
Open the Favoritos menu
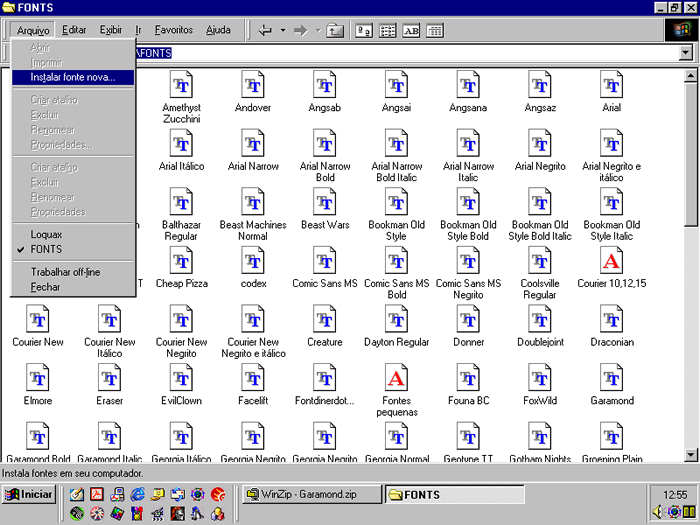click(174, 30)
